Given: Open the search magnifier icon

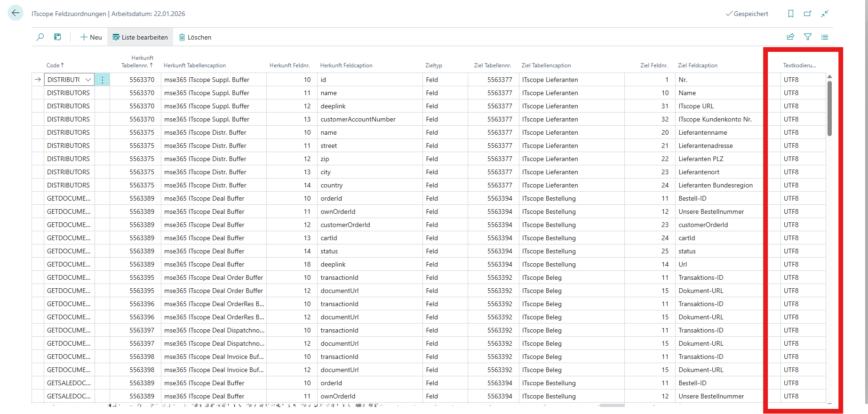Looking at the screenshot, I should pos(40,37).
